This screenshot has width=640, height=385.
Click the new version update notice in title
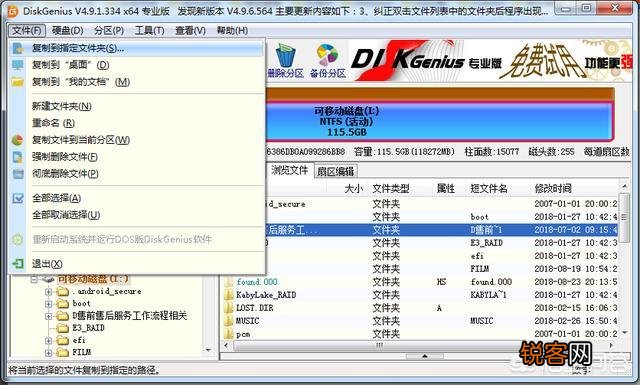pos(363,11)
